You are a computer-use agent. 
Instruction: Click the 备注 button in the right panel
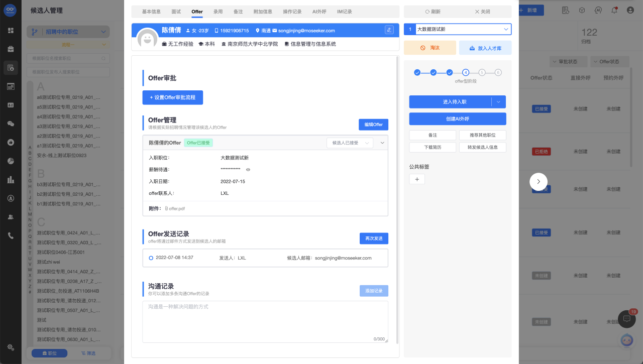pyautogui.click(x=433, y=135)
